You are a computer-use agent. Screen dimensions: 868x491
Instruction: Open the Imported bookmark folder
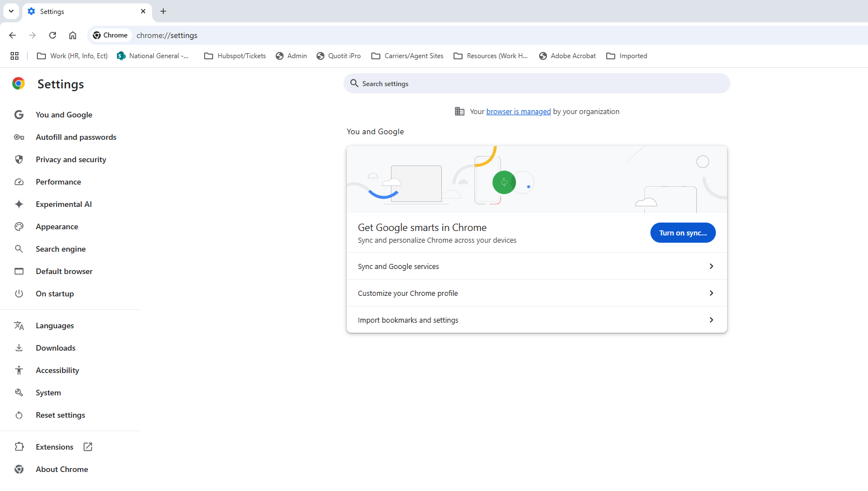(626, 56)
